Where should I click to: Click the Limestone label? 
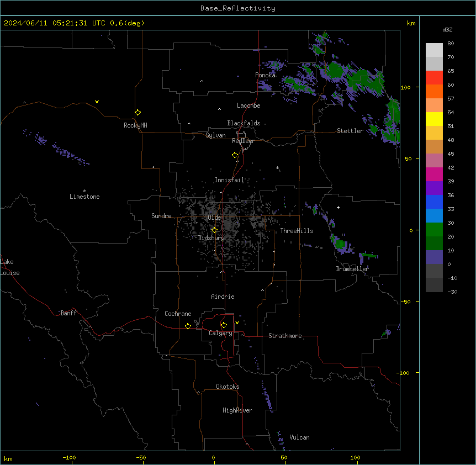coord(84,197)
